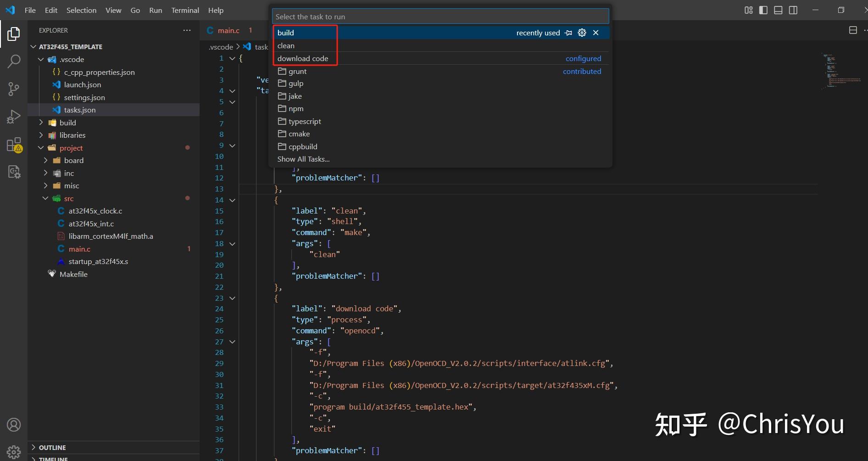Open the Extensions view

pos(14,145)
